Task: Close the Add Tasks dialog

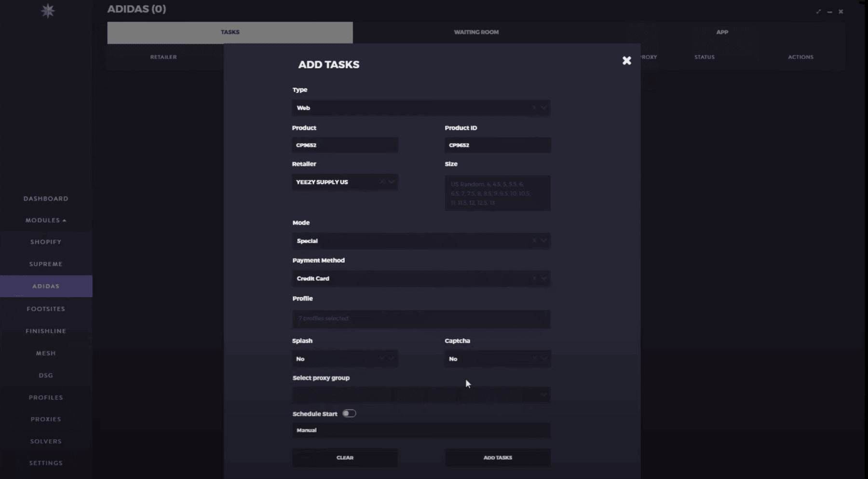Action: [626, 60]
